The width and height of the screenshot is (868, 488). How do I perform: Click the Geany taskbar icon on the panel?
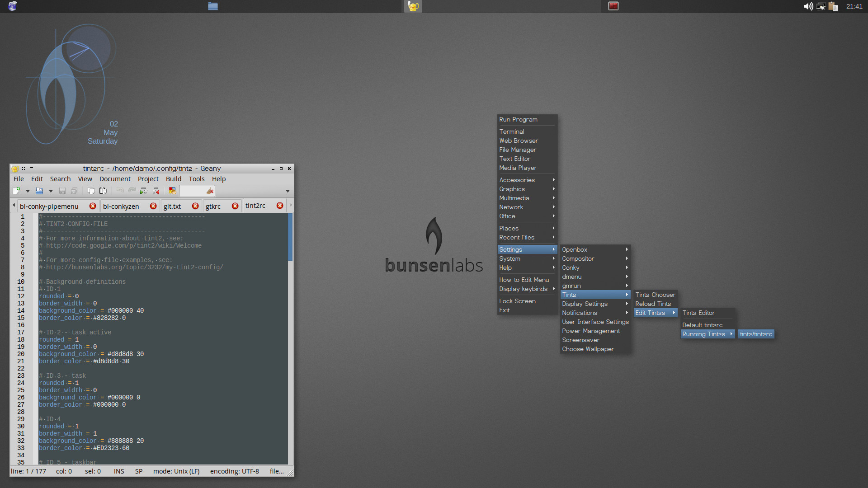(413, 6)
